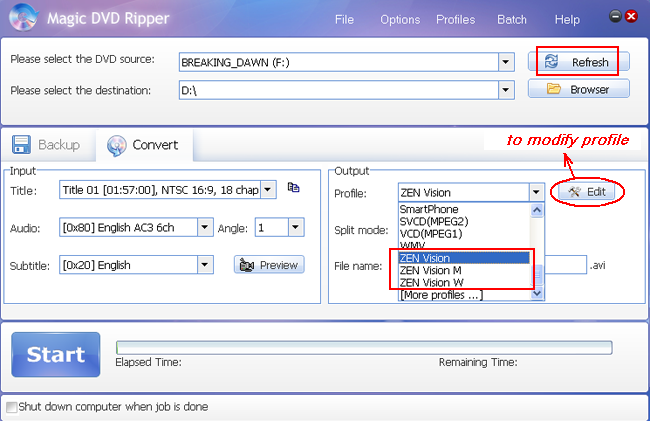Expand the destination dropdown arrow
The image size is (650, 421).
(506, 90)
